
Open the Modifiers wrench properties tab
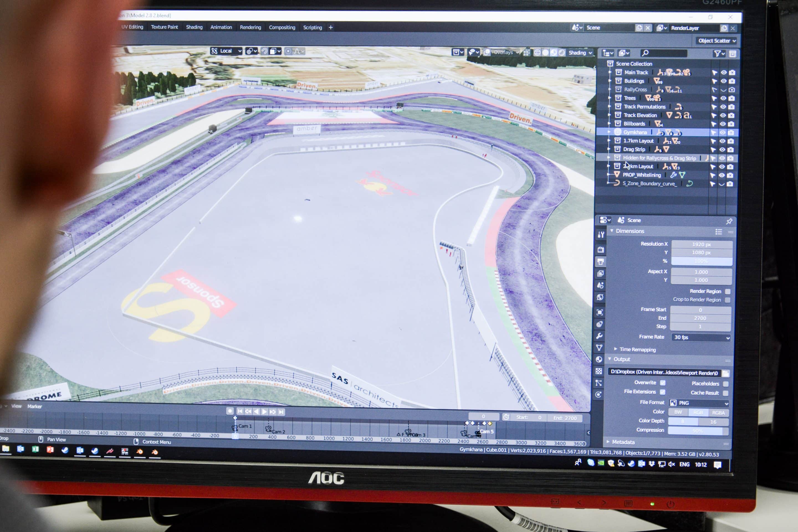click(599, 336)
